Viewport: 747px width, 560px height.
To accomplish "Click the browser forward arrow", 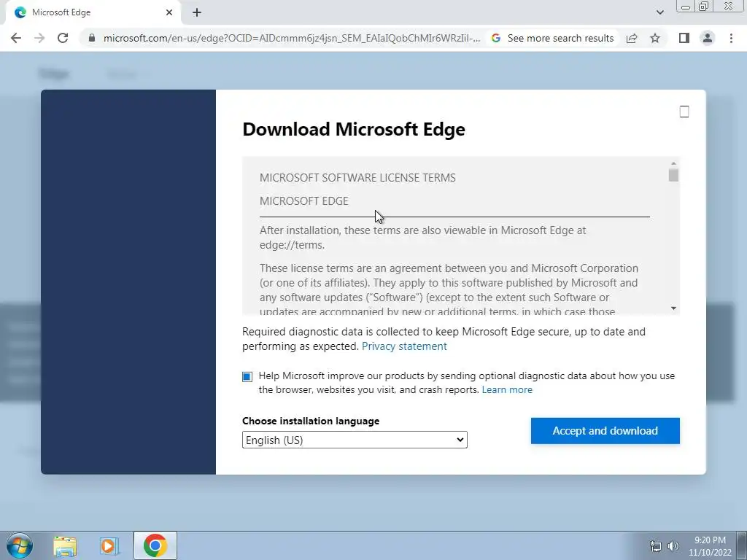I will pos(39,38).
